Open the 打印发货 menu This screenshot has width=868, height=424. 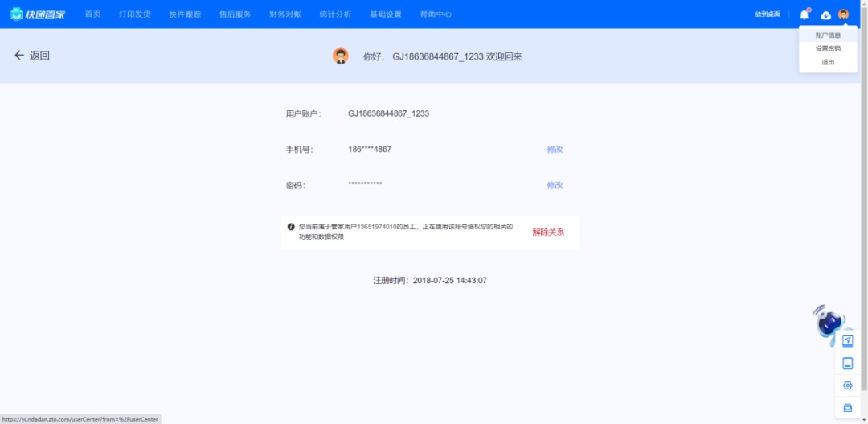click(x=135, y=14)
